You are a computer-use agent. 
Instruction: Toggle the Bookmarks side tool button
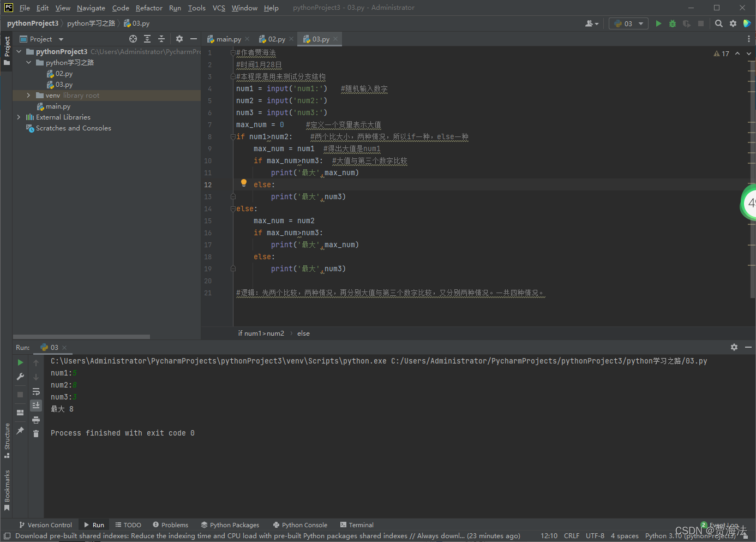[x=7, y=490]
